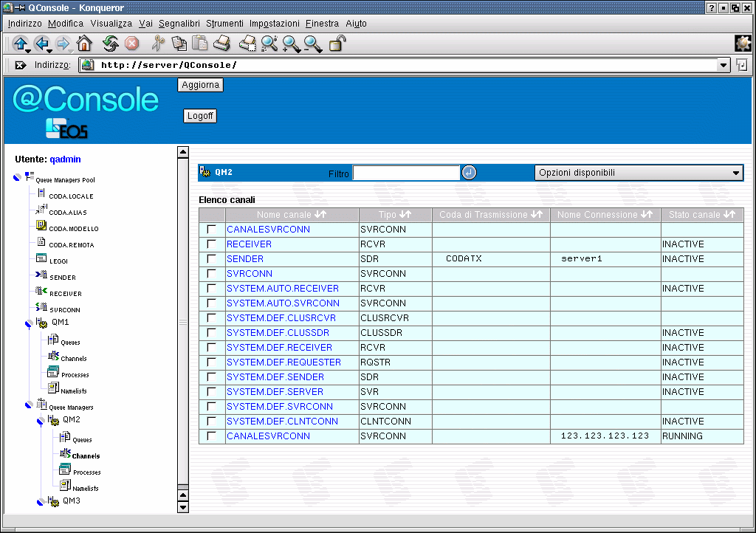Click the Print icon in the toolbar
The height and width of the screenshot is (533, 756).
pos(221,44)
